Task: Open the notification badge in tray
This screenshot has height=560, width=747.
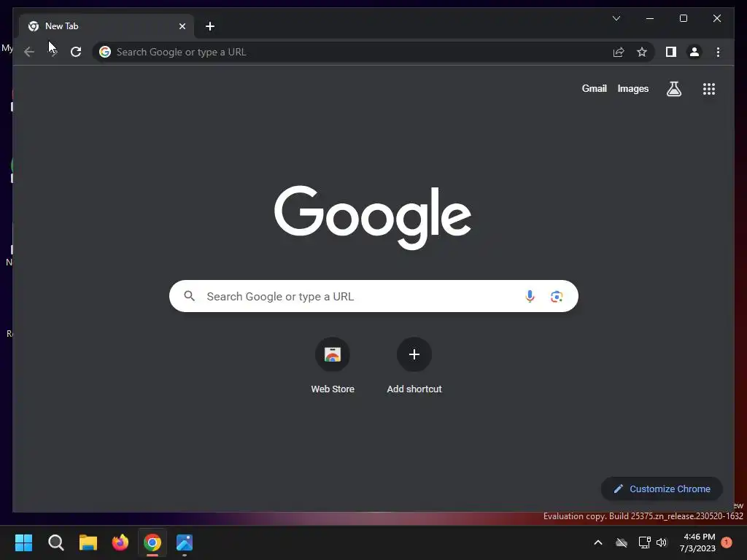Action: pyautogui.click(x=727, y=542)
